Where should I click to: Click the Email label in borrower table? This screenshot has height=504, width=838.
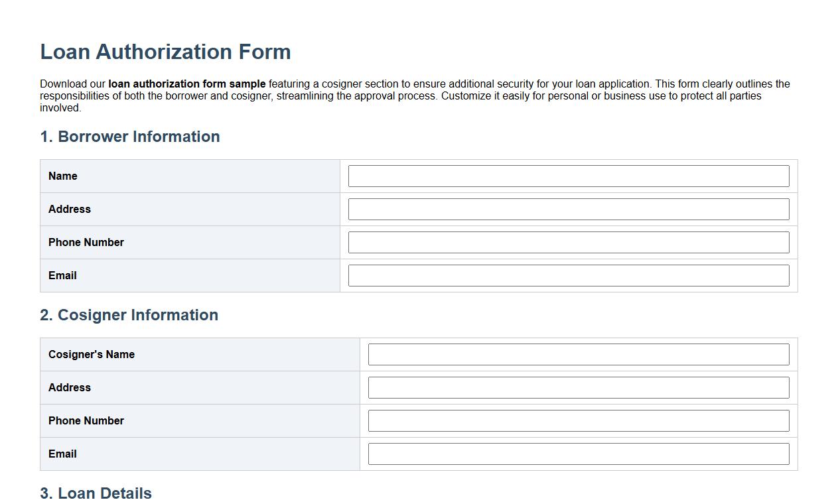pyautogui.click(x=62, y=275)
